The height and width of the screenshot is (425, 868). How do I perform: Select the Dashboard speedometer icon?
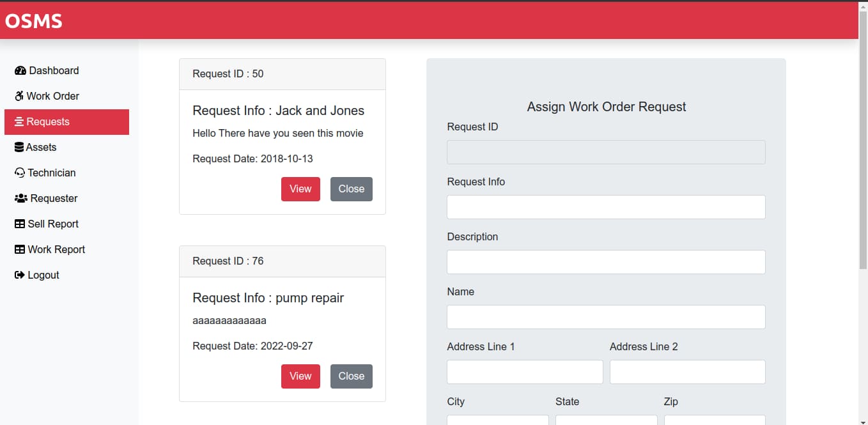point(20,70)
